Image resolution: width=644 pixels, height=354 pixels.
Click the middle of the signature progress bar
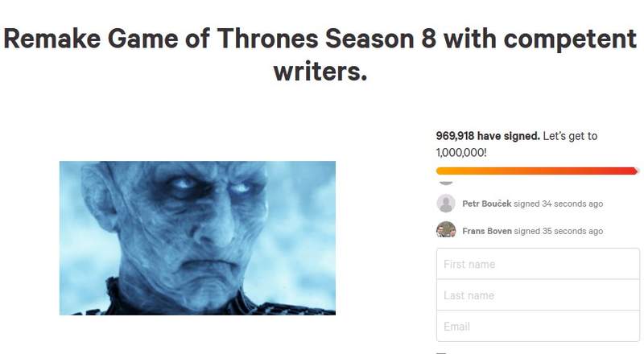[537, 171]
